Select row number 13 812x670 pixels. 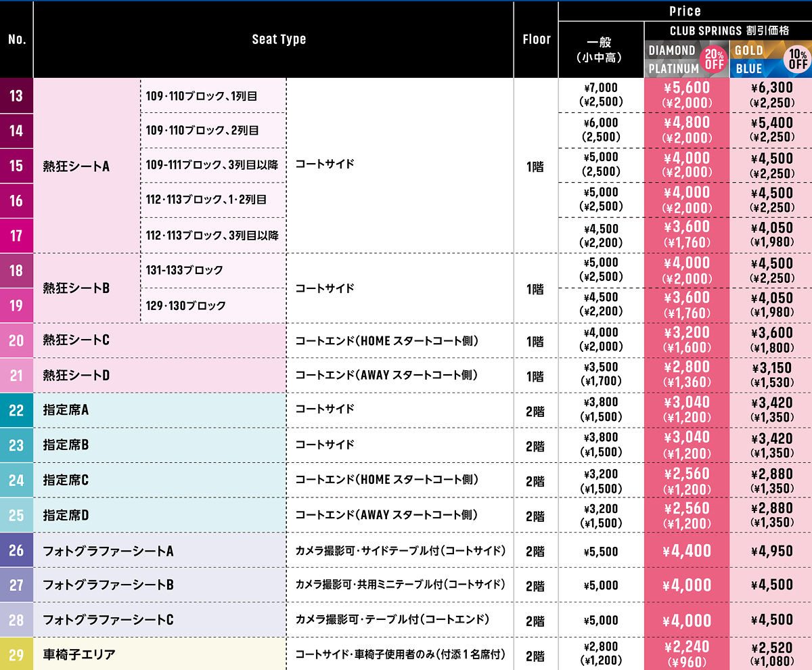click(x=16, y=95)
